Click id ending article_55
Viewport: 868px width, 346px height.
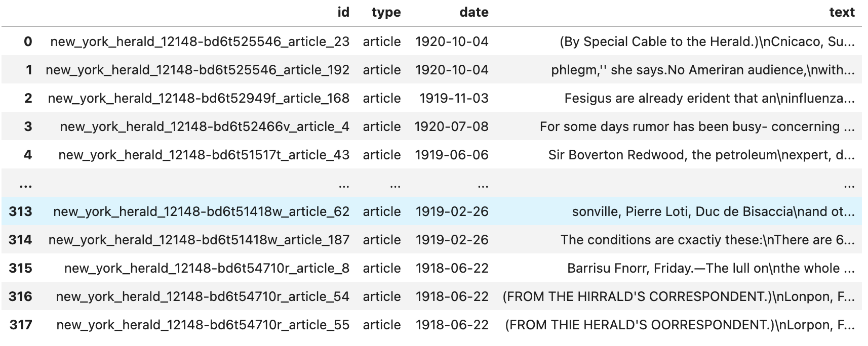pyautogui.click(x=203, y=325)
